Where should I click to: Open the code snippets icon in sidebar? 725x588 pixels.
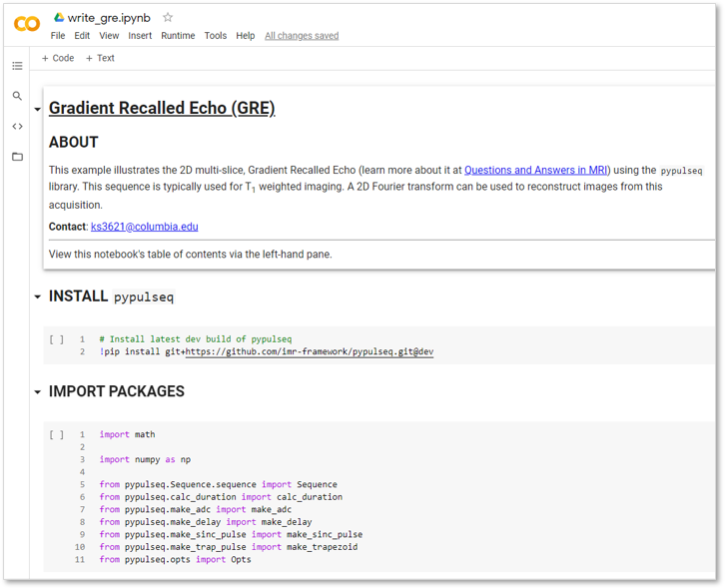click(x=17, y=126)
